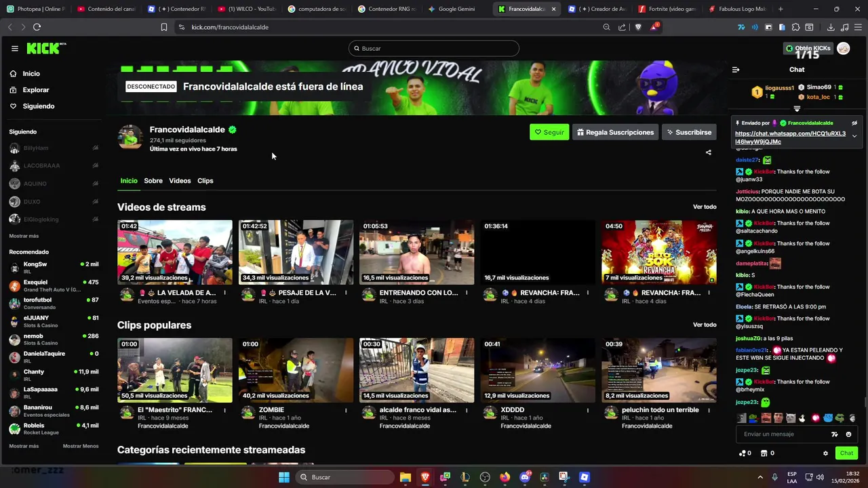Screen dimensions: 868x488
Task: Click Ver todo for Clips populares
Action: (705, 325)
